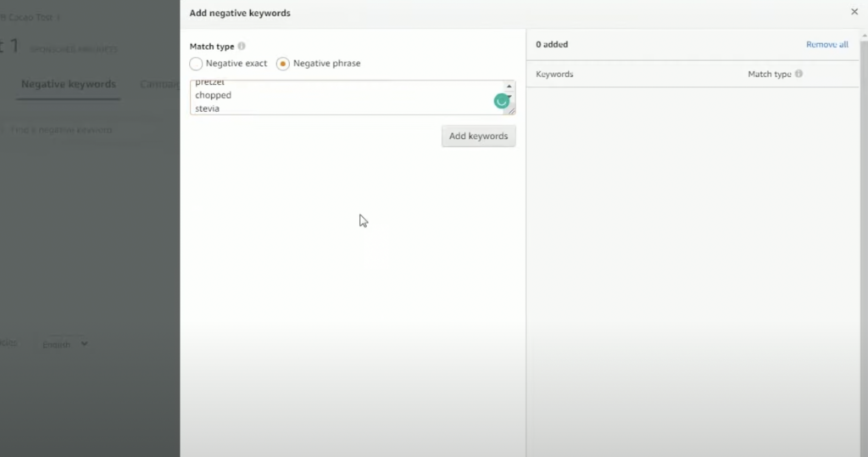Screen dimensions: 868x457
Task: Click the word stevia in keyword textarea
Action: pyautogui.click(x=208, y=109)
